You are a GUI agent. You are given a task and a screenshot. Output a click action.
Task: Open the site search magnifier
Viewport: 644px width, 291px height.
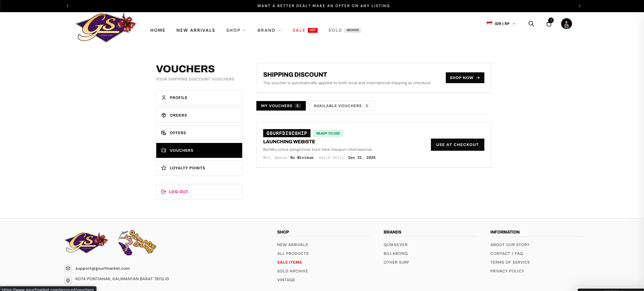pyautogui.click(x=531, y=24)
